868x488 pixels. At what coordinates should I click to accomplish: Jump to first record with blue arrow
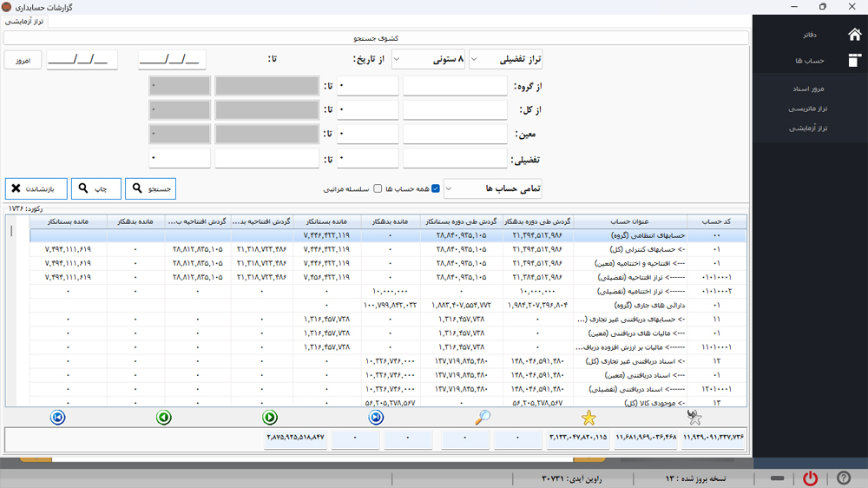58,418
